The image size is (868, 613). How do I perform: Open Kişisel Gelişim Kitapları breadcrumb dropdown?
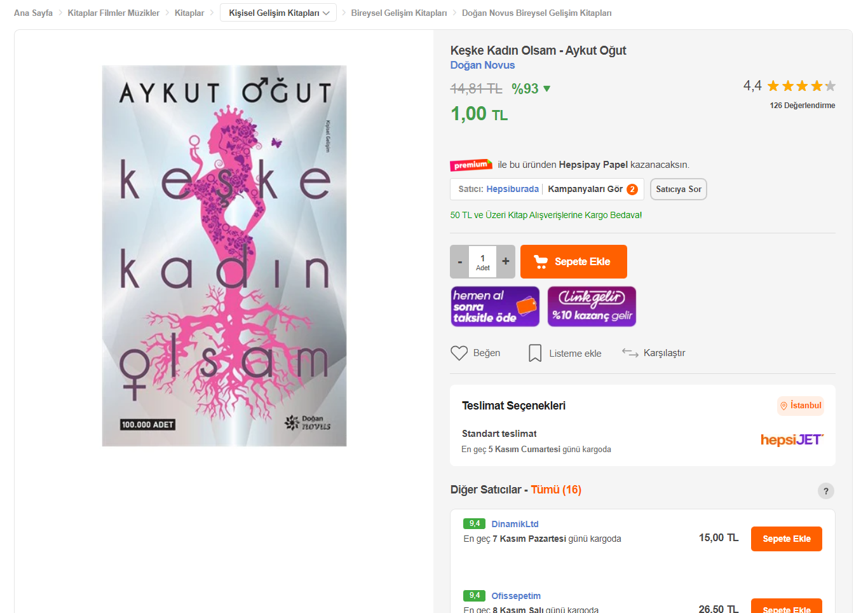point(278,13)
